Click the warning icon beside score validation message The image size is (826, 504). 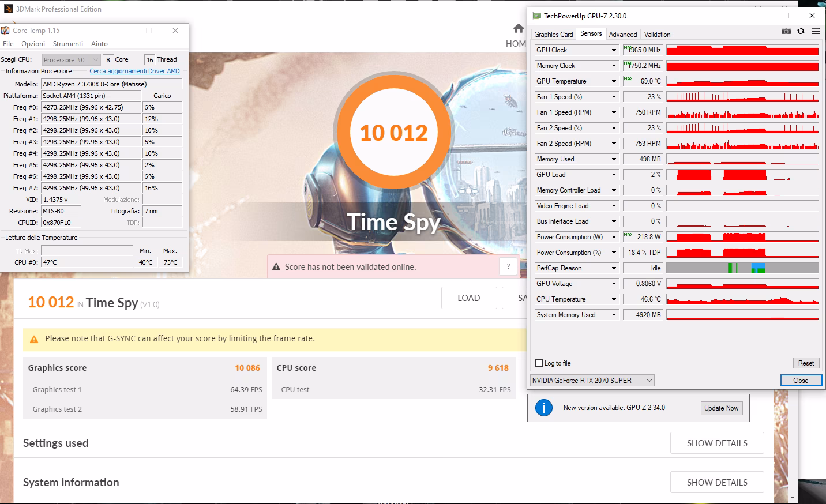275,267
